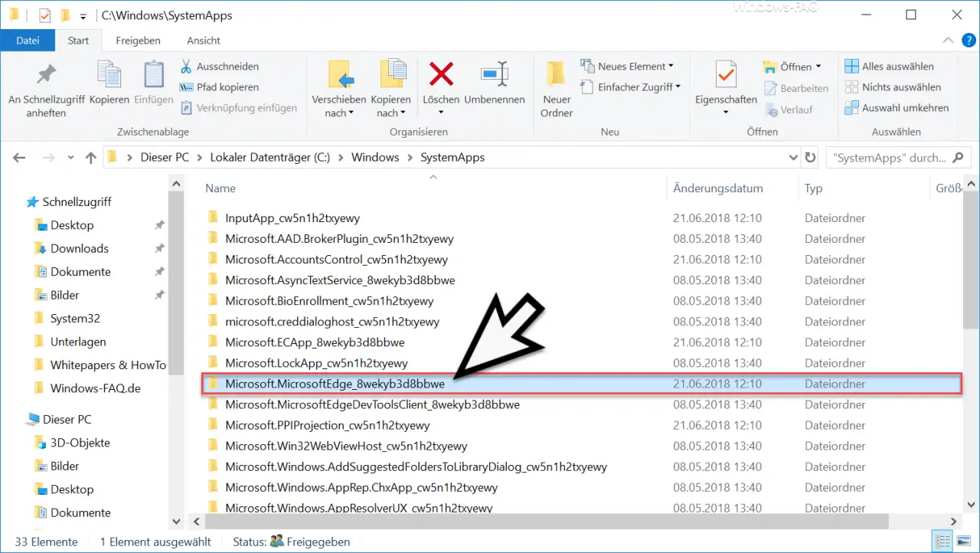Screen dimensions: 980x553
Task: Click Auswahl umkehren
Action: tap(897, 108)
